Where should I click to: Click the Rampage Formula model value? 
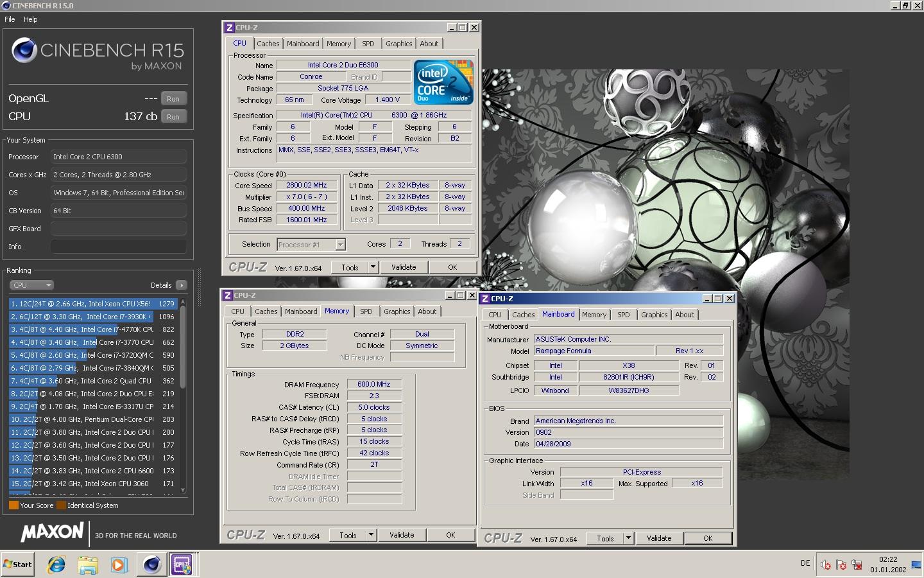[594, 351]
